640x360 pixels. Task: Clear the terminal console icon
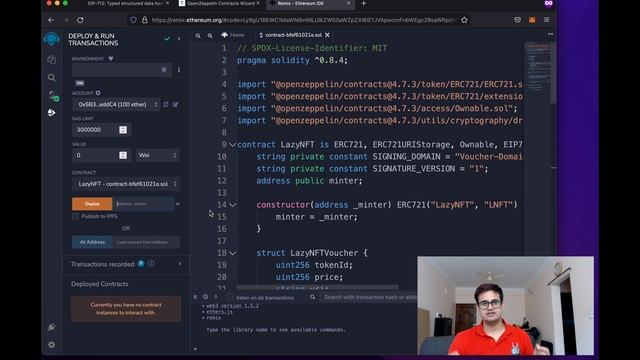(x=205, y=297)
